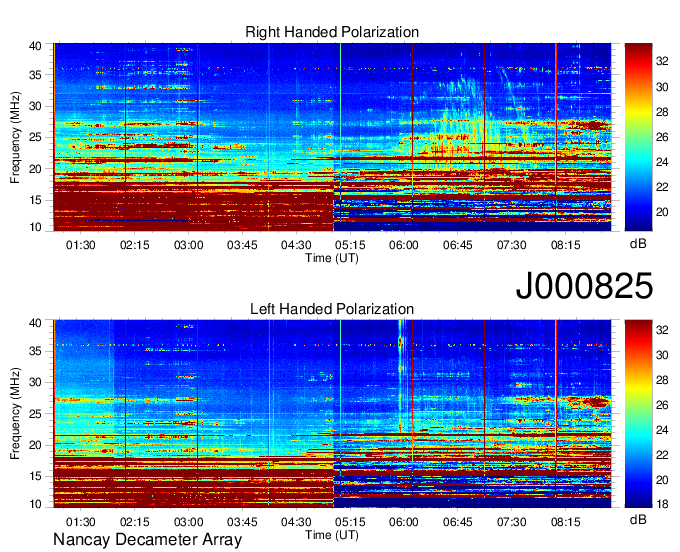The height and width of the screenshot is (552, 680).
Task: Click the 40 MHz tick on the upper frequency axis
Action: point(35,46)
